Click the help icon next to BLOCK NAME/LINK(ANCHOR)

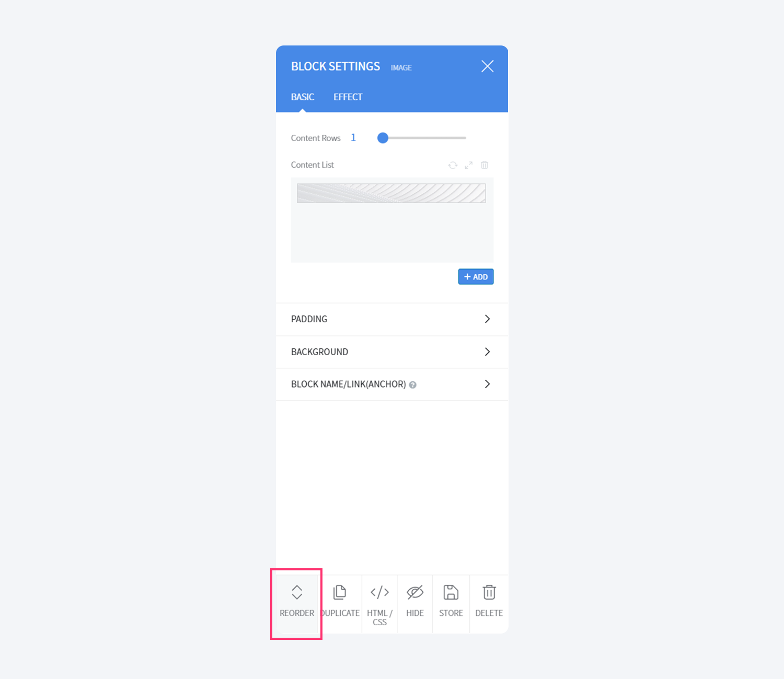click(413, 385)
